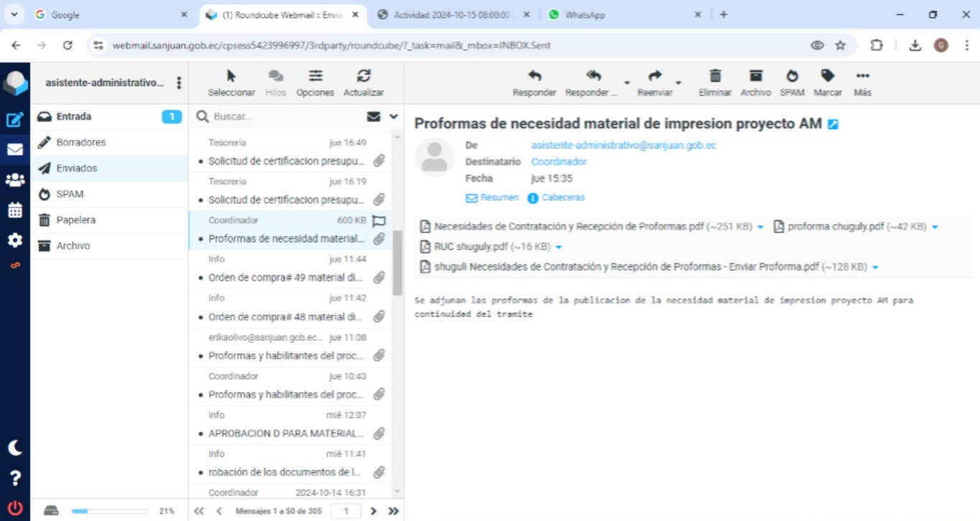Click the Actualizar refresh icon
Image resolution: width=980 pixels, height=521 pixels.
tap(363, 76)
